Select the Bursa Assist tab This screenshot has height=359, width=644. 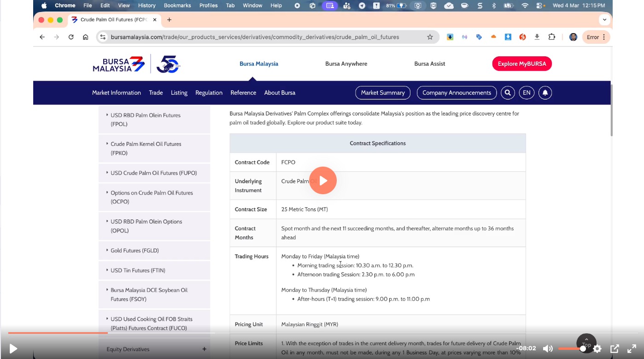click(430, 64)
